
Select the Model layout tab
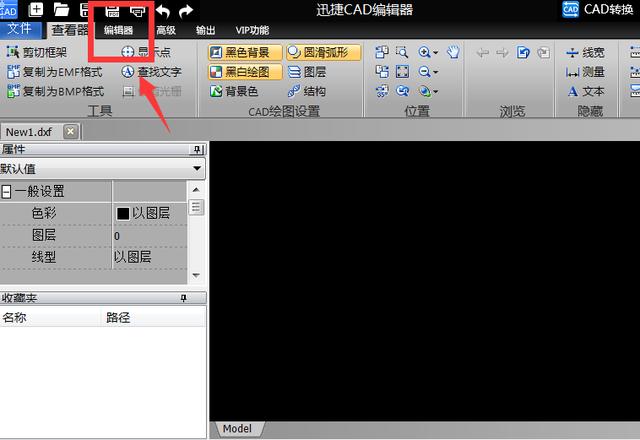[238, 429]
